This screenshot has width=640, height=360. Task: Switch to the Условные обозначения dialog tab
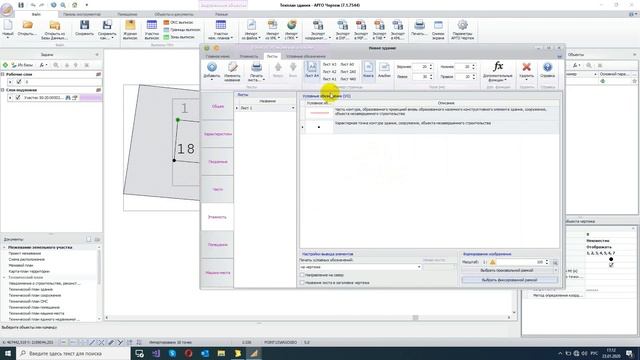306,56
